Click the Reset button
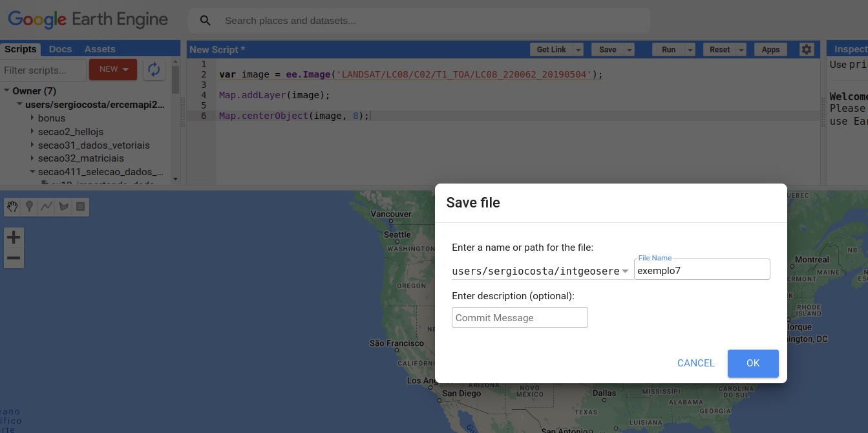868x433 pixels. 719,50
